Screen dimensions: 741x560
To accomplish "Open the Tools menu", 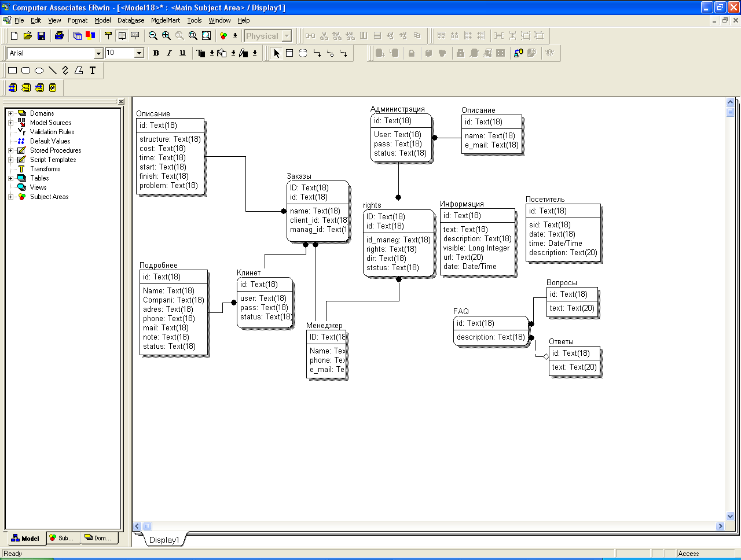I will coord(195,20).
